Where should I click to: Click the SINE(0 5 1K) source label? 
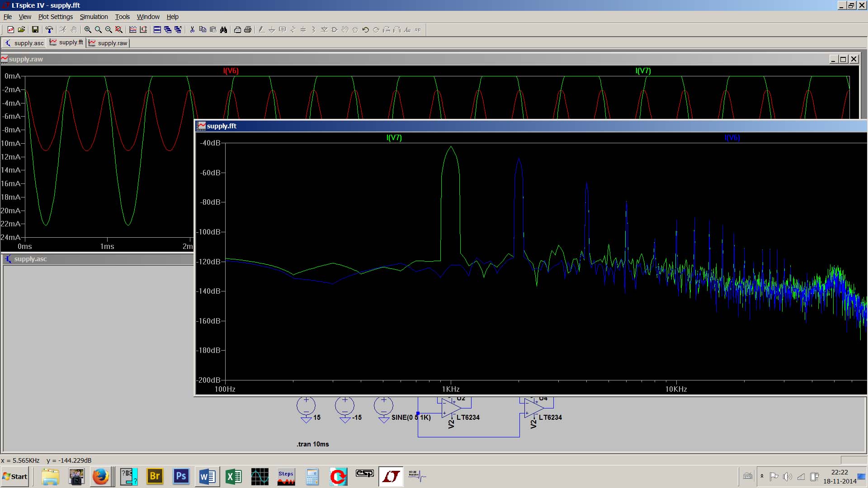411,418
